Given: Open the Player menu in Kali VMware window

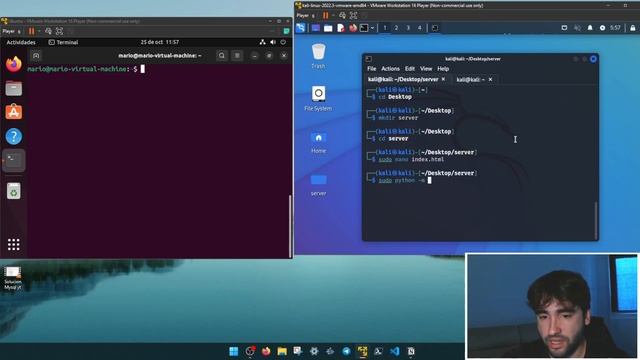Looking at the screenshot, I should pyautogui.click(x=305, y=16).
